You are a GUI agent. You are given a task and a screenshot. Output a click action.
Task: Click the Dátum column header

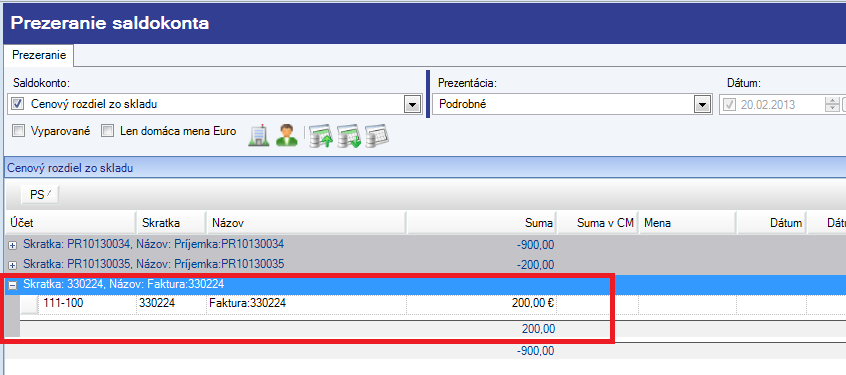pyautogui.click(x=772, y=223)
